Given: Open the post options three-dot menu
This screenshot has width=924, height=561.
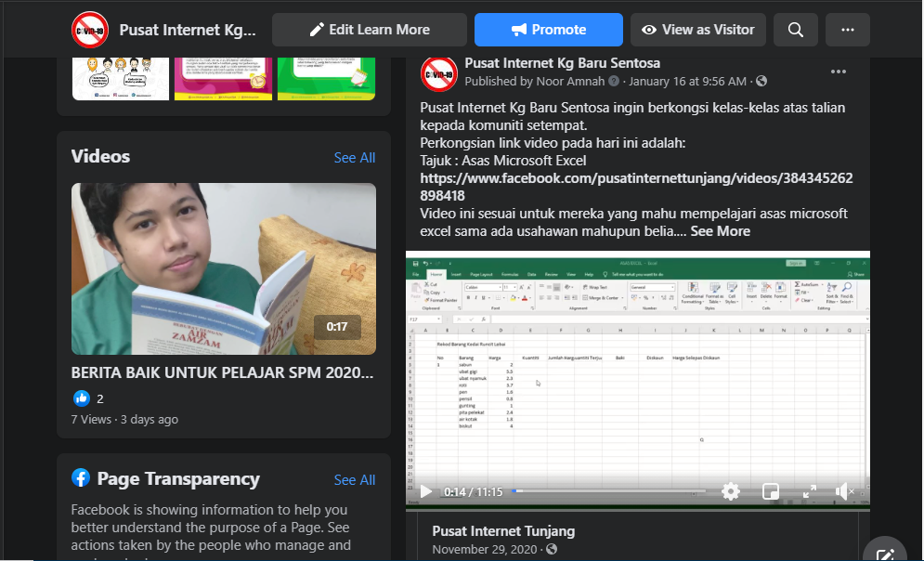Looking at the screenshot, I should point(839,72).
